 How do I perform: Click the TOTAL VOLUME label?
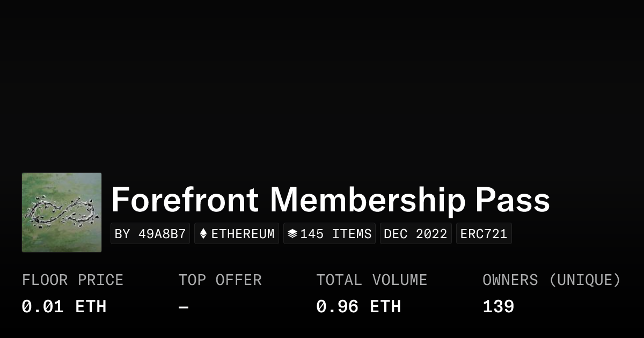[371, 280]
